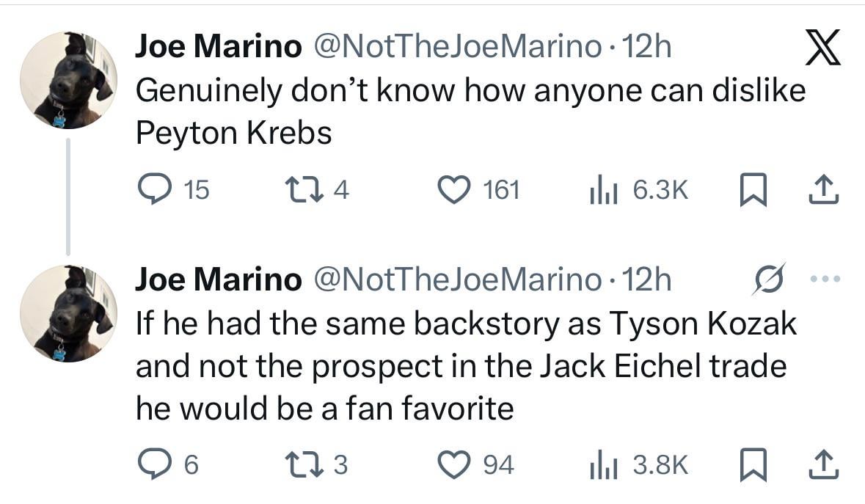This screenshot has width=865, height=504.
Task: Like the Peyton Krebs post
Action: coord(455,191)
